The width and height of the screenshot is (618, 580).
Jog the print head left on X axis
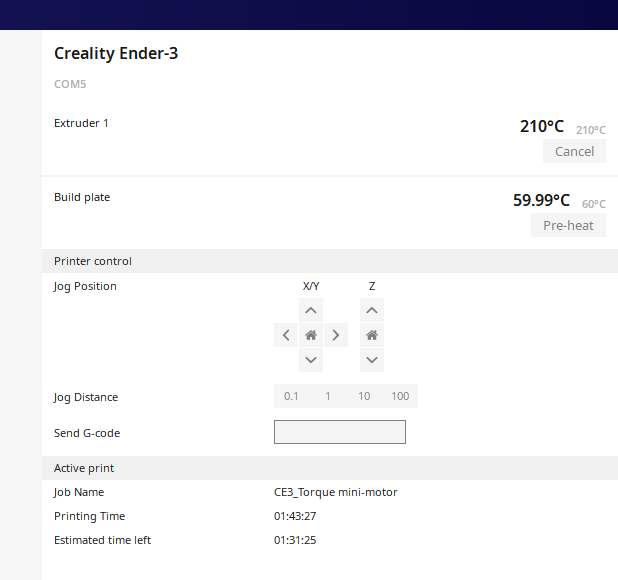click(286, 335)
